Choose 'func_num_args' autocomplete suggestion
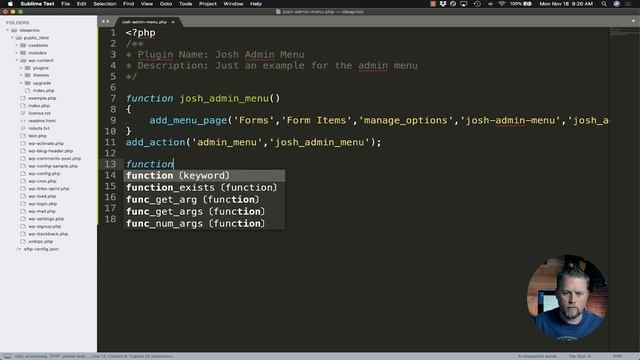 (204, 224)
